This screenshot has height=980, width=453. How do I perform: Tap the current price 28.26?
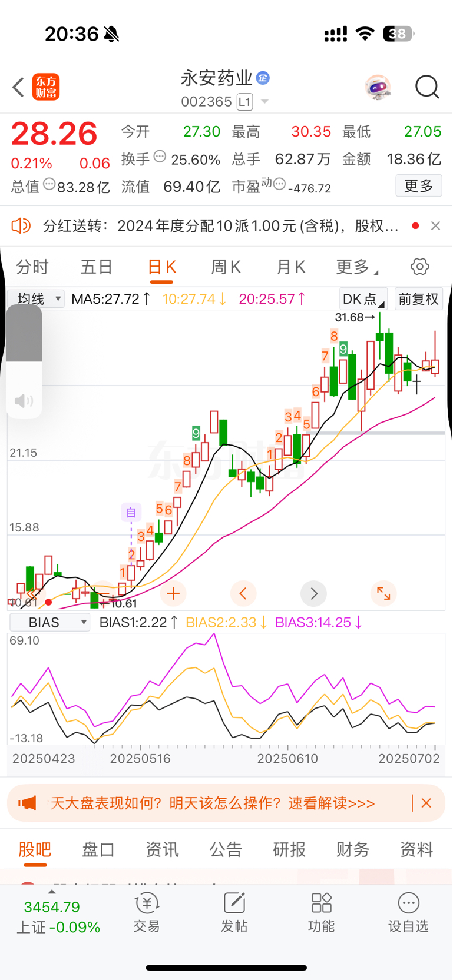(x=54, y=134)
